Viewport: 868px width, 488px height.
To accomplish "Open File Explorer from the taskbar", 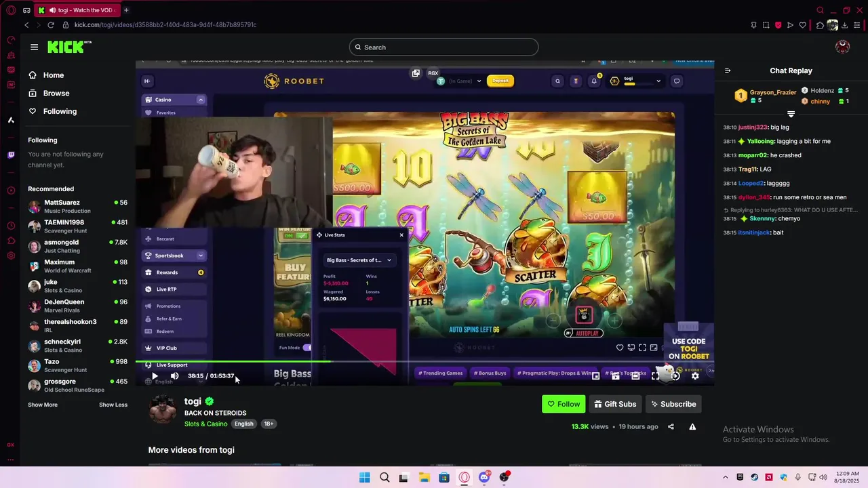I will [x=424, y=477].
